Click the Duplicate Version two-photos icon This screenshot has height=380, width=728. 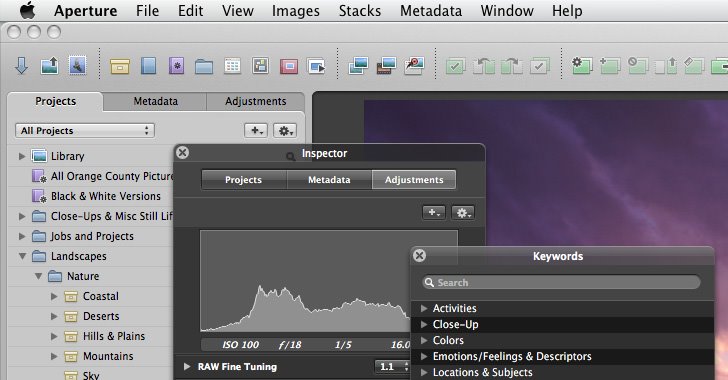(358, 66)
